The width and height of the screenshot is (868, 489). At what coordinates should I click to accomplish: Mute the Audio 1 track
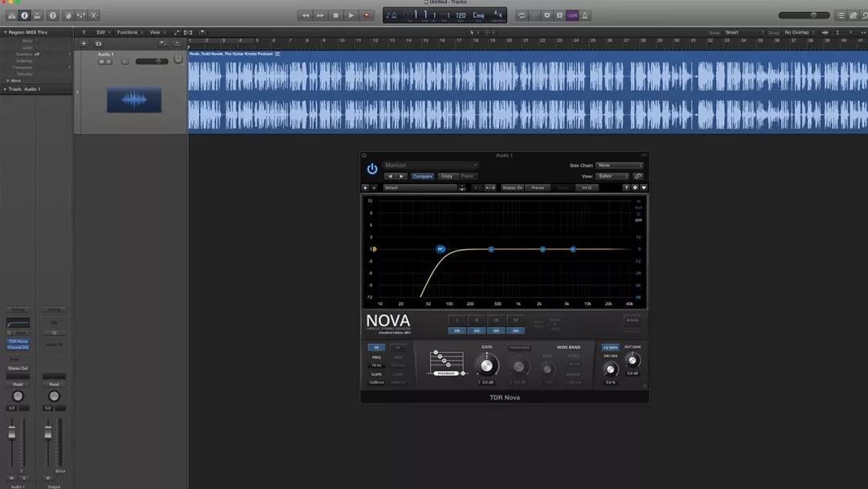click(101, 62)
